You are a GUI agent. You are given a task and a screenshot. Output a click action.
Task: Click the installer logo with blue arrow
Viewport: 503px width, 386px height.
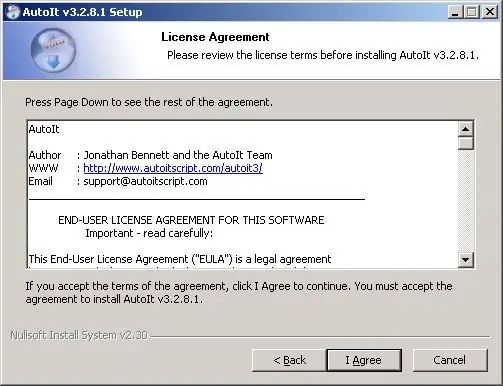(x=53, y=50)
